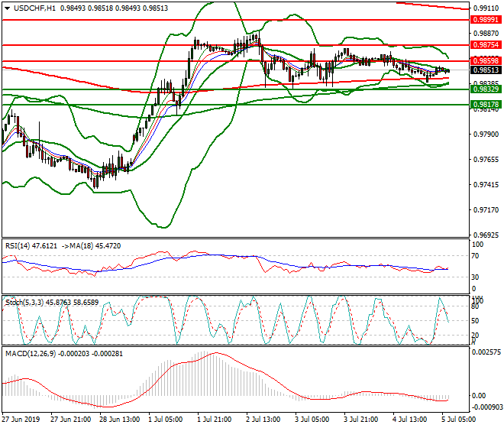This screenshot has width=504, height=428.
Task: Select the 3 Jul 05:00 time label
Action: click(x=312, y=420)
